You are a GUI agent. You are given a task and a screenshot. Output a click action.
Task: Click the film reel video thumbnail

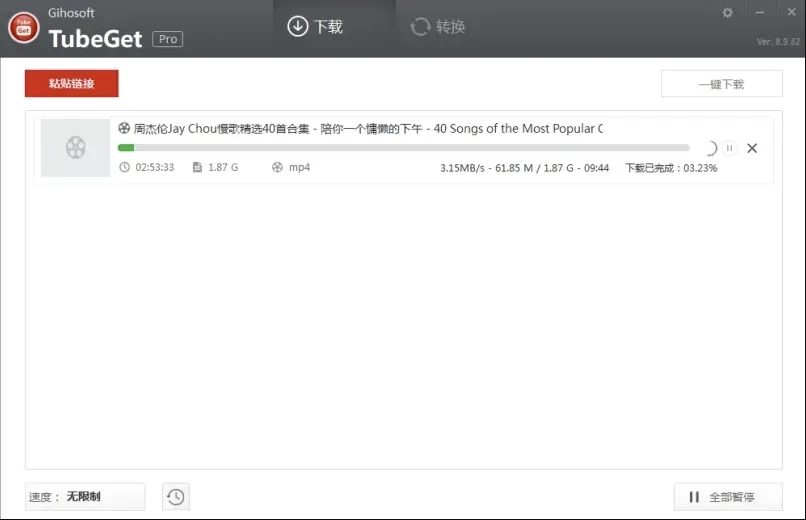(75, 148)
